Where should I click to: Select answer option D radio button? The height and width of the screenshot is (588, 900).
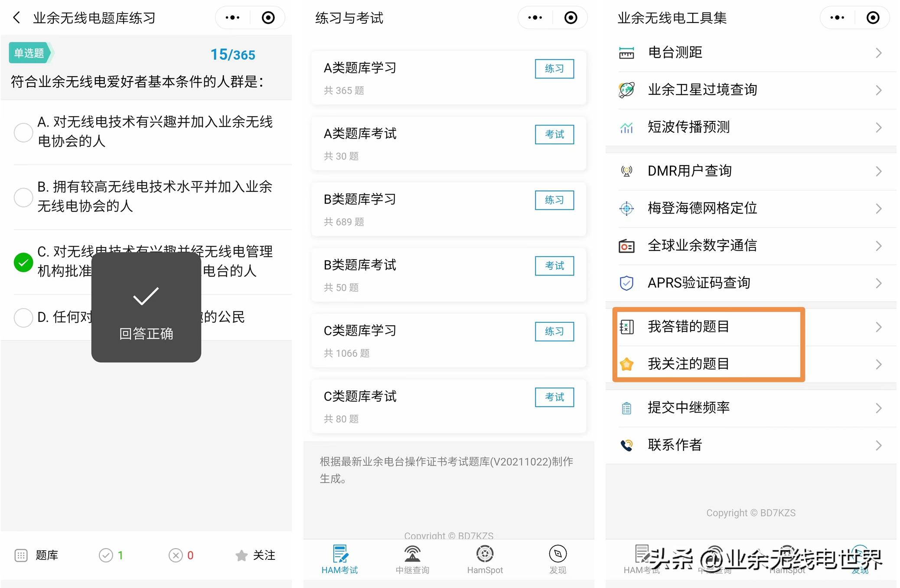(x=23, y=318)
